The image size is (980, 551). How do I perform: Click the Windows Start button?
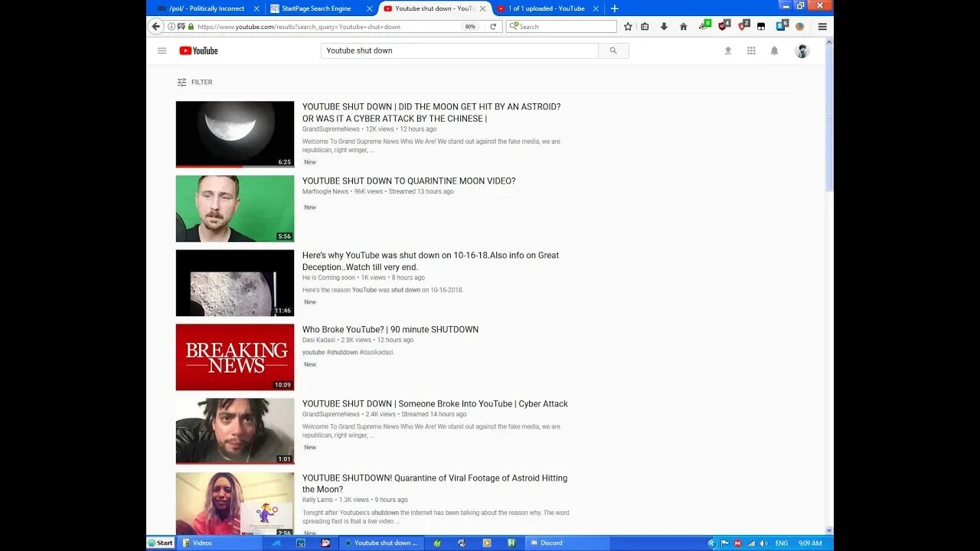pyautogui.click(x=161, y=543)
